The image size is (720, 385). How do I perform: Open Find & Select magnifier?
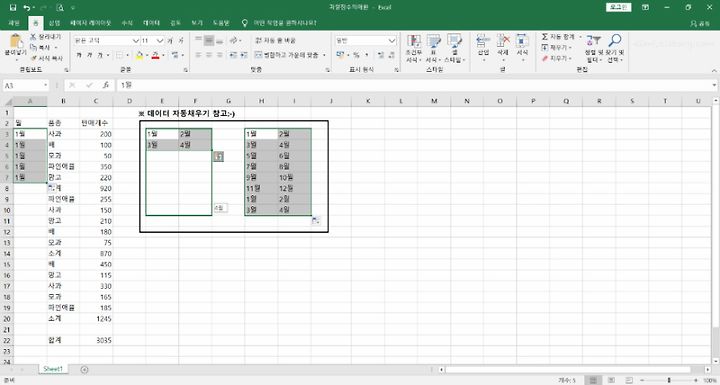coord(614,48)
